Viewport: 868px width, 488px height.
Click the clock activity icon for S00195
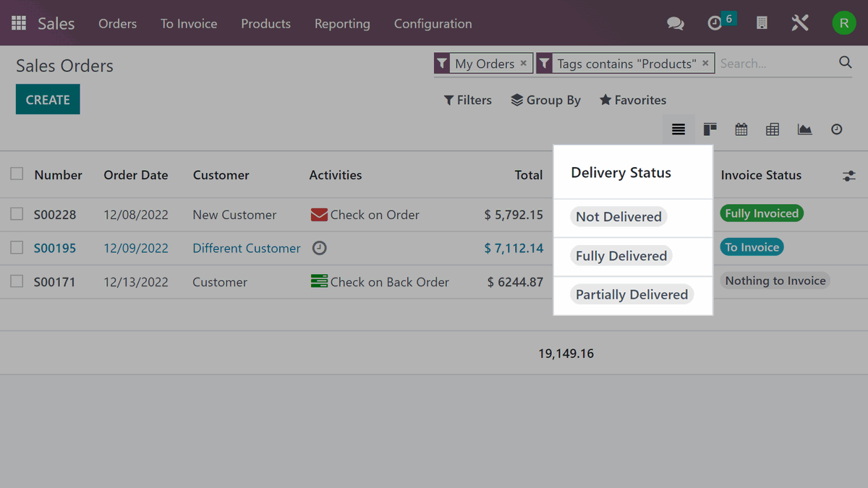coord(320,248)
